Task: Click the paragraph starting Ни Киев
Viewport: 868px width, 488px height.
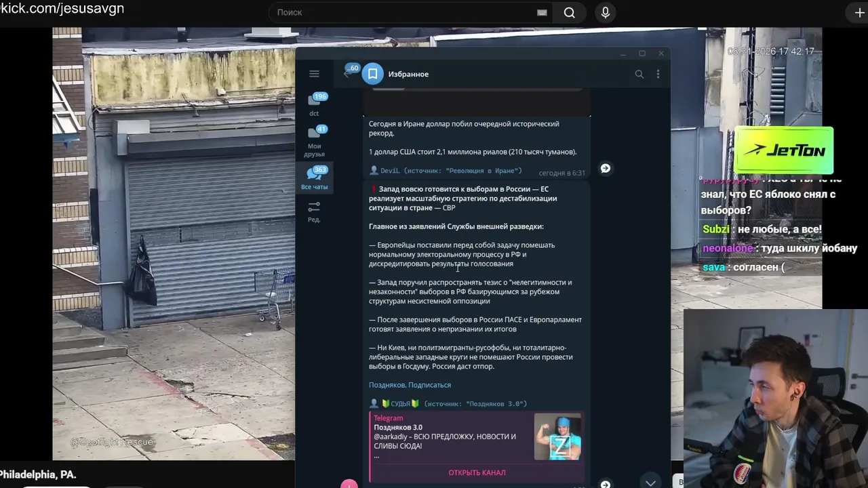Action: 471,357
